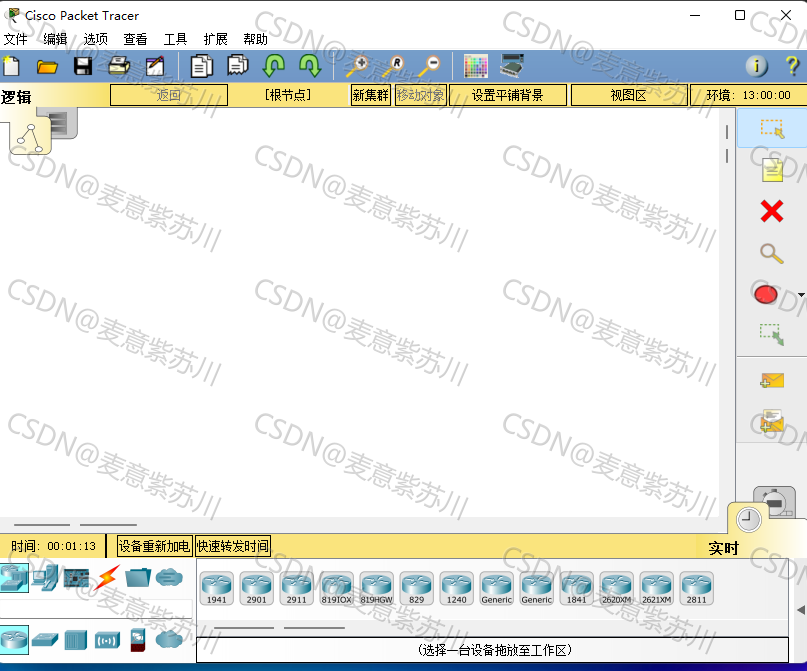Save the project with floppy icon
The width and height of the screenshot is (807, 671).
click(x=83, y=66)
